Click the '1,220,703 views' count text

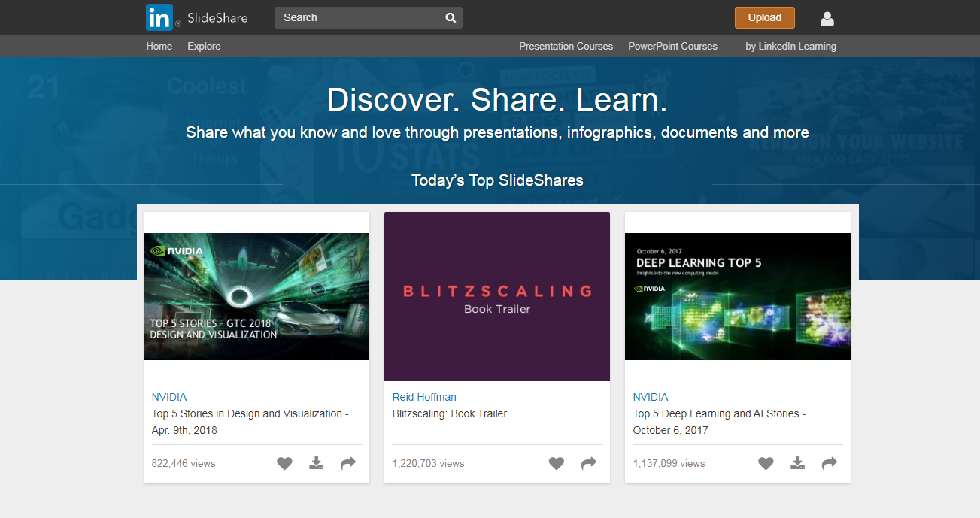click(429, 464)
